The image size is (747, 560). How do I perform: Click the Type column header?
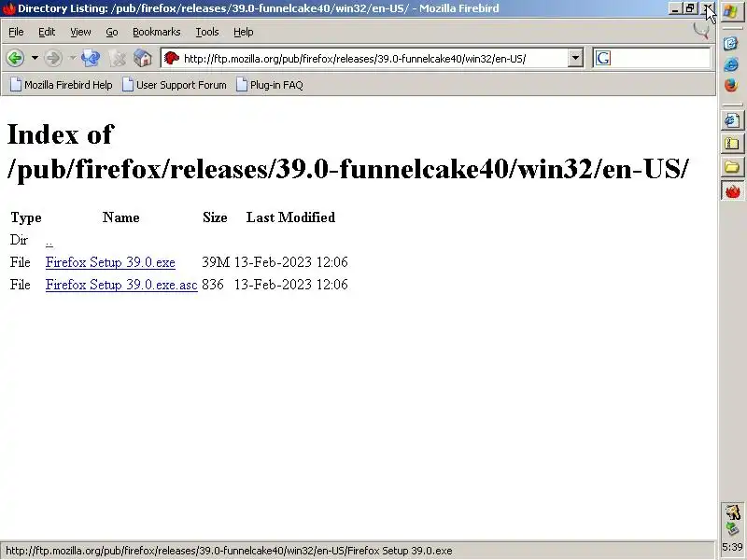(26, 217)
